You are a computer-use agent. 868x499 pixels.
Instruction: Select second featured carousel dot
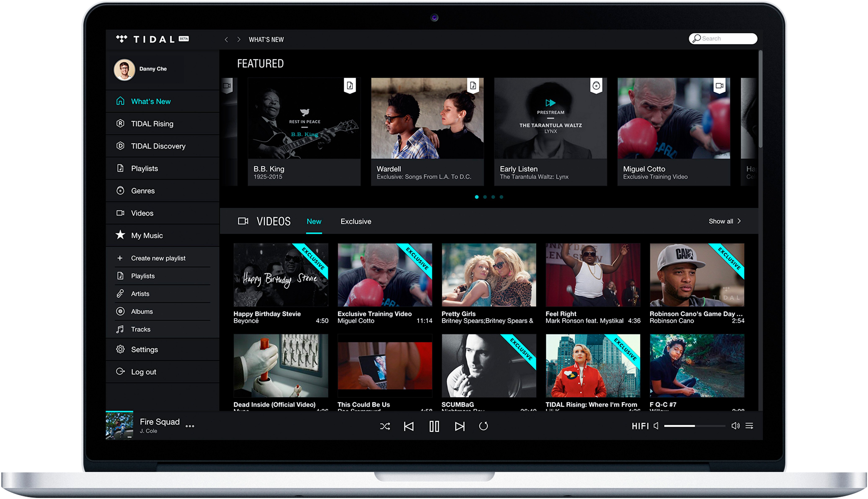[485, 197]
